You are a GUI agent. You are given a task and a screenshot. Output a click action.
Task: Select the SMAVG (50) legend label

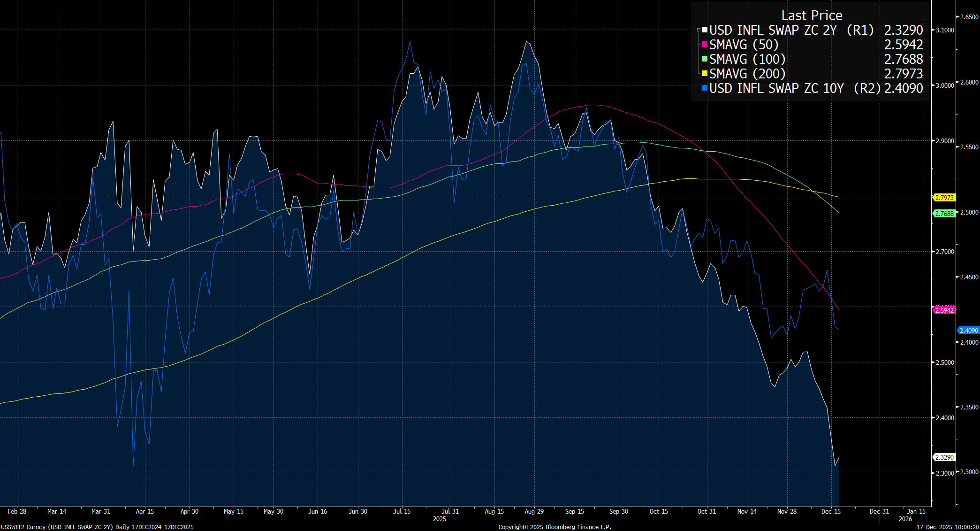[x=744, y=45]
